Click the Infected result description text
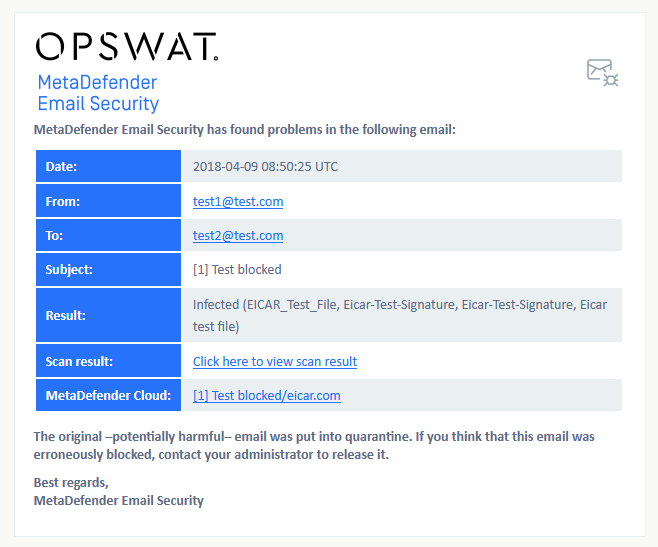Viewport: 658px width, 547px height. tap(400, 315)
